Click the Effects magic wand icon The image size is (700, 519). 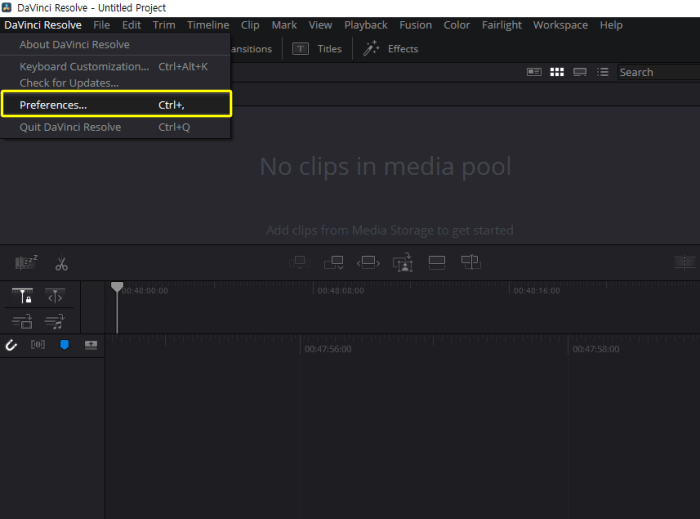[371, 48]
